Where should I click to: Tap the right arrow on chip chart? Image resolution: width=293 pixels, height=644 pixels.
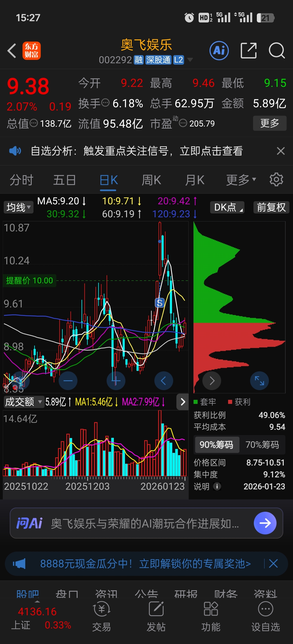[x=212, y=381]
